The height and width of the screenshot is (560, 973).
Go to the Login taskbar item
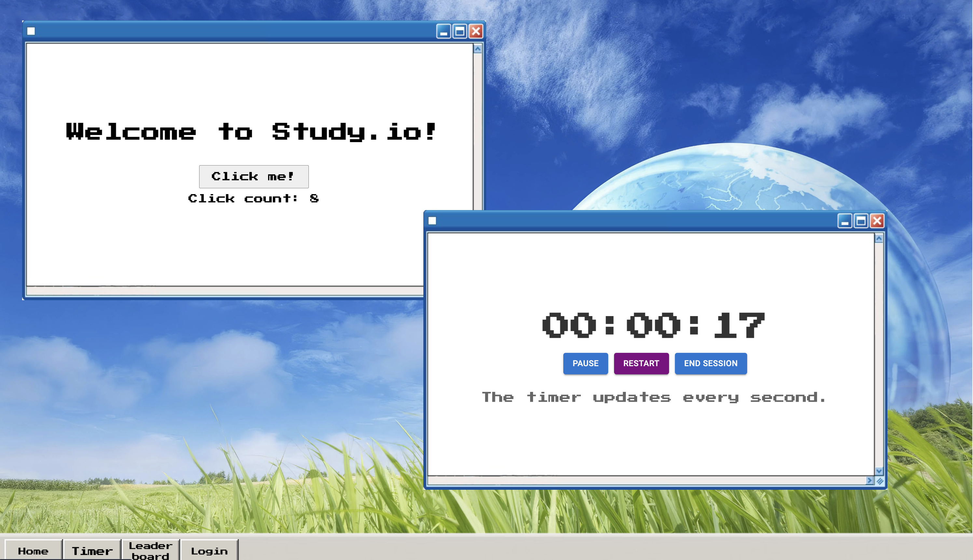[209, 551]
